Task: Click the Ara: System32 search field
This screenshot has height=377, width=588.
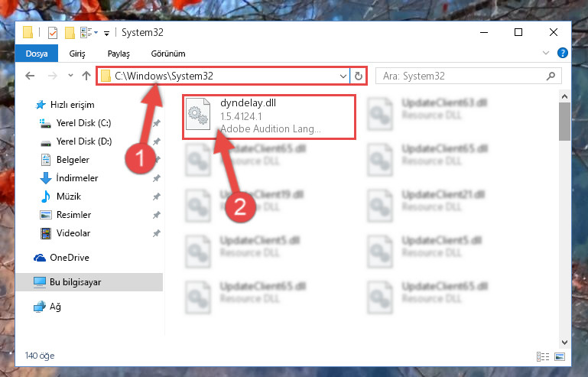Action: 469,76
